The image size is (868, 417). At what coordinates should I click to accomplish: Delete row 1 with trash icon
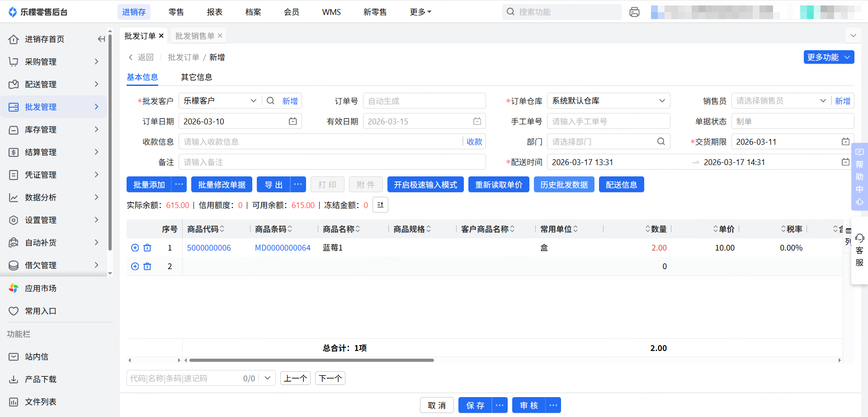point(147,248)
